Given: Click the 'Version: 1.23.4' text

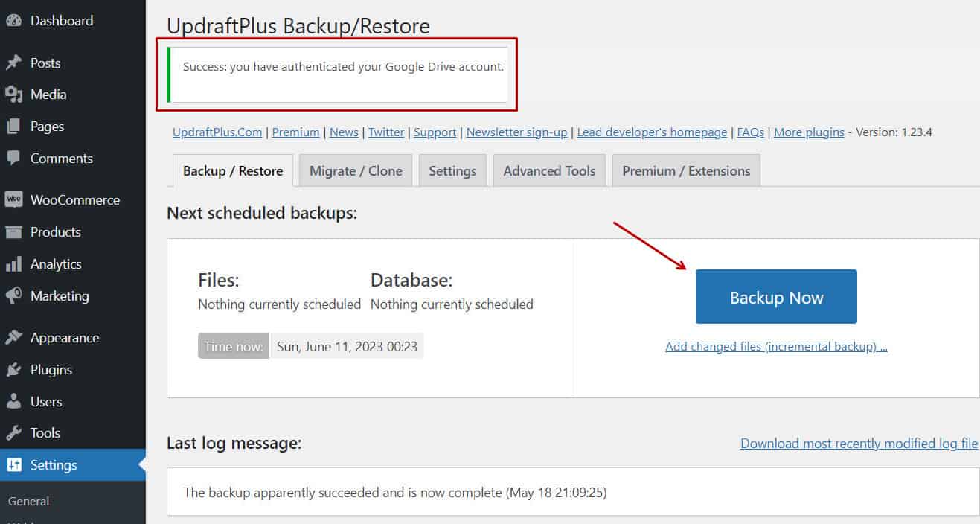Looking at the screenshot, I should click(x=894, y=132).
